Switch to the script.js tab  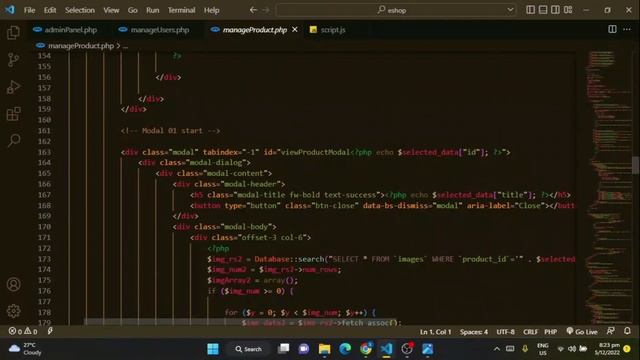[328, 30]
